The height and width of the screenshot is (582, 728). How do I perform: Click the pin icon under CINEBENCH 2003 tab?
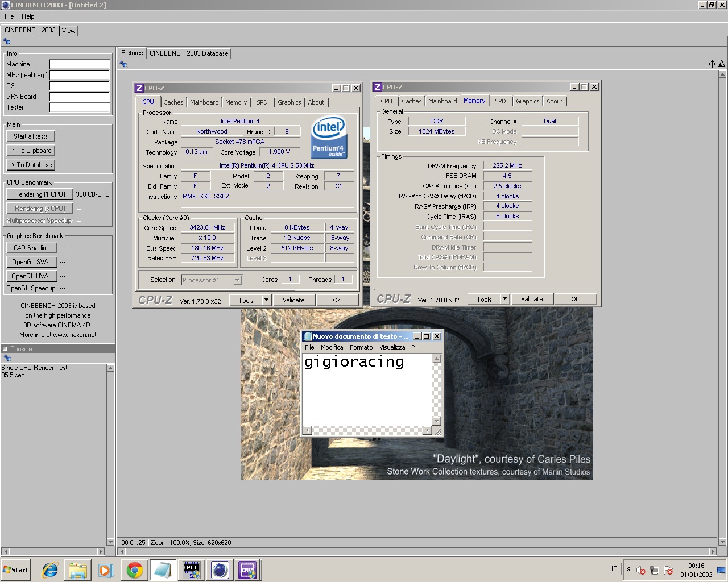click(7, 41)
